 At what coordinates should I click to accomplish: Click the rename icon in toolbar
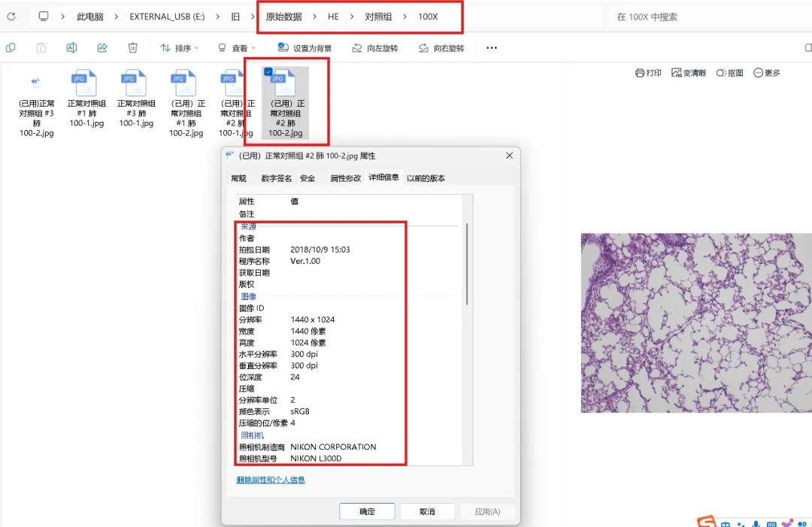click(71, 47)
